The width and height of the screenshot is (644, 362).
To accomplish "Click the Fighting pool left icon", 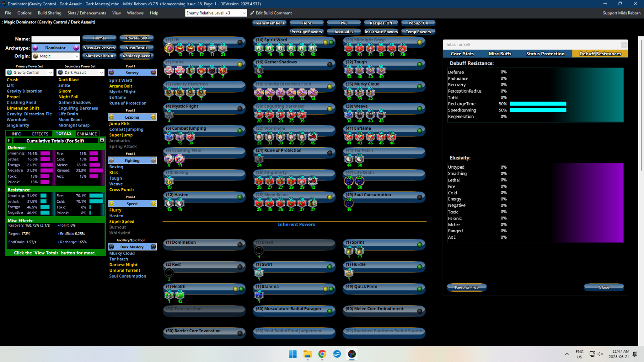I will click(x=111, y=160).
